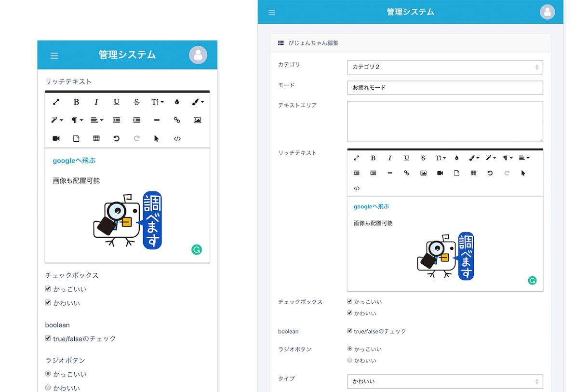Open hamburger menu in right wide view
588x392 pixels.
tap(272, 13)
